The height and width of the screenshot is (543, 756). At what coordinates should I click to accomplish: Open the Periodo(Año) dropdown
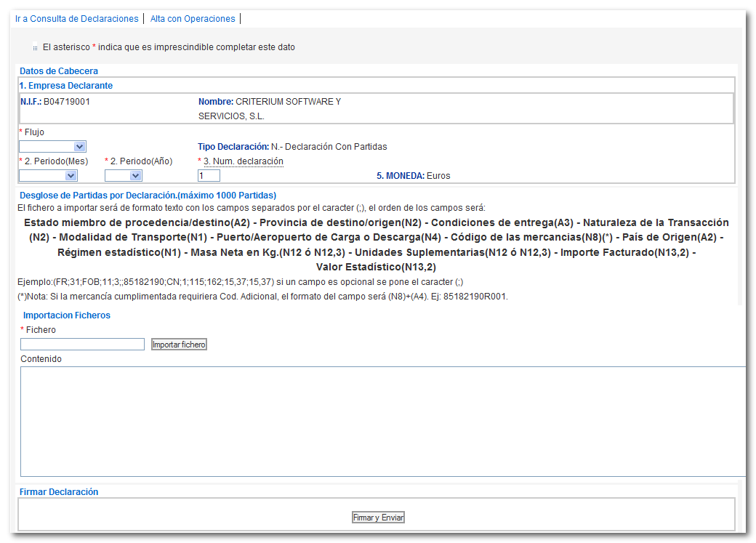point(123,175)
